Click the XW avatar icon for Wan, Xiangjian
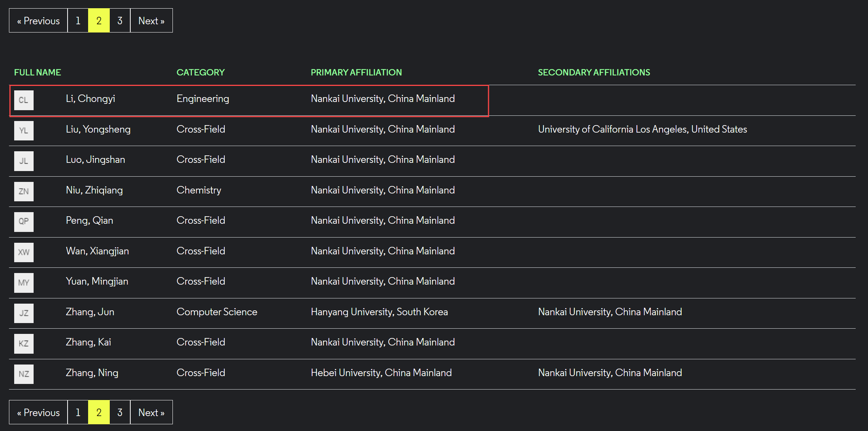868x431 pixels. pyautogui.click(x=24, y=252)
